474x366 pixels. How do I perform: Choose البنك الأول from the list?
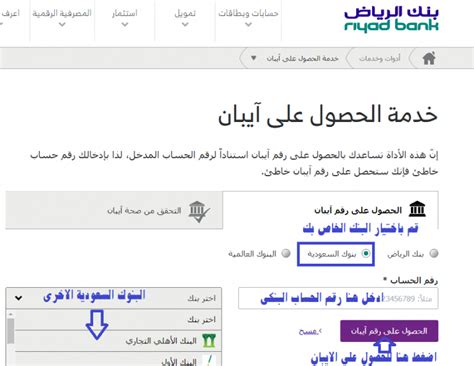pyautogui.click(x=118, y=359)
